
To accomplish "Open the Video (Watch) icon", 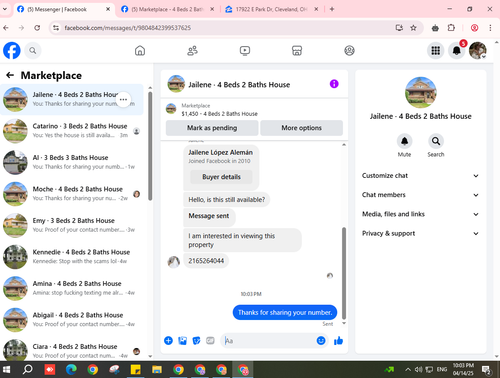I will [245, 51].
